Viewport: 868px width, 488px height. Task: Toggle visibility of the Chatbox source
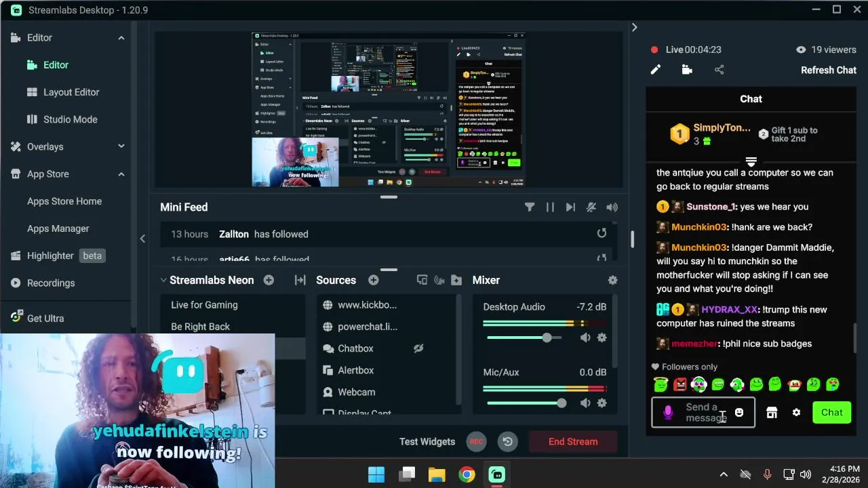pos(418,348)
